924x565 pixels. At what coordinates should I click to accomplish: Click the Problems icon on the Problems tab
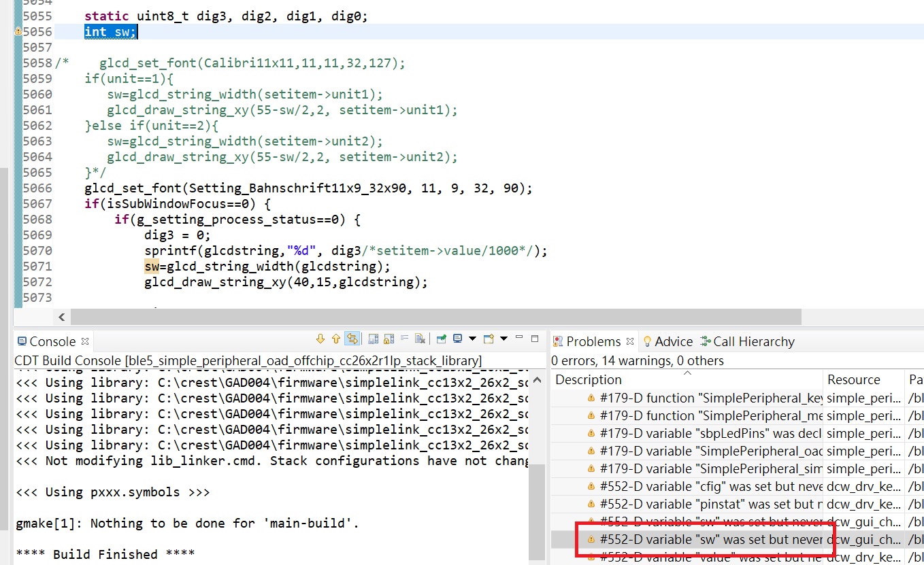(557, 340)
